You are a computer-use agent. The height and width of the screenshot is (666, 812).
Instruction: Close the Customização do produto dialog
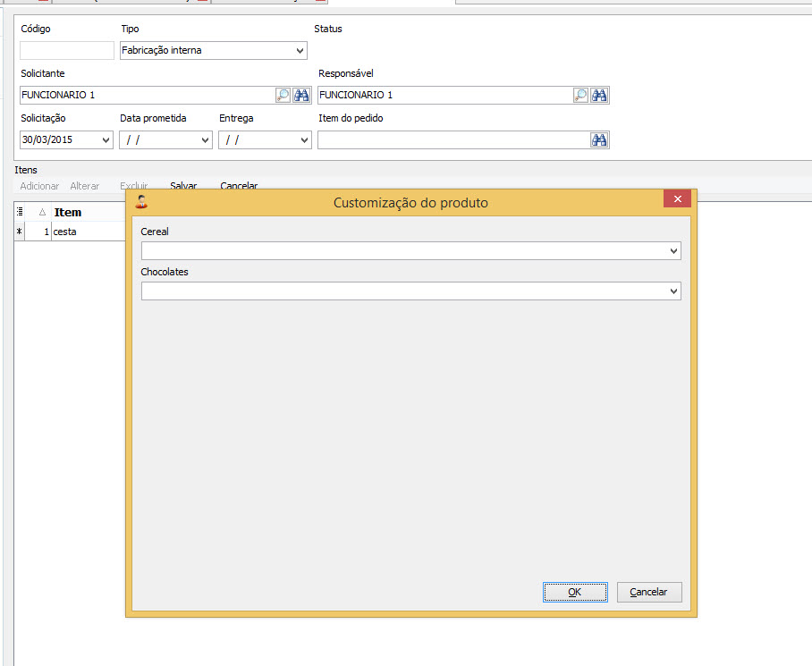(x=677, y=198)
